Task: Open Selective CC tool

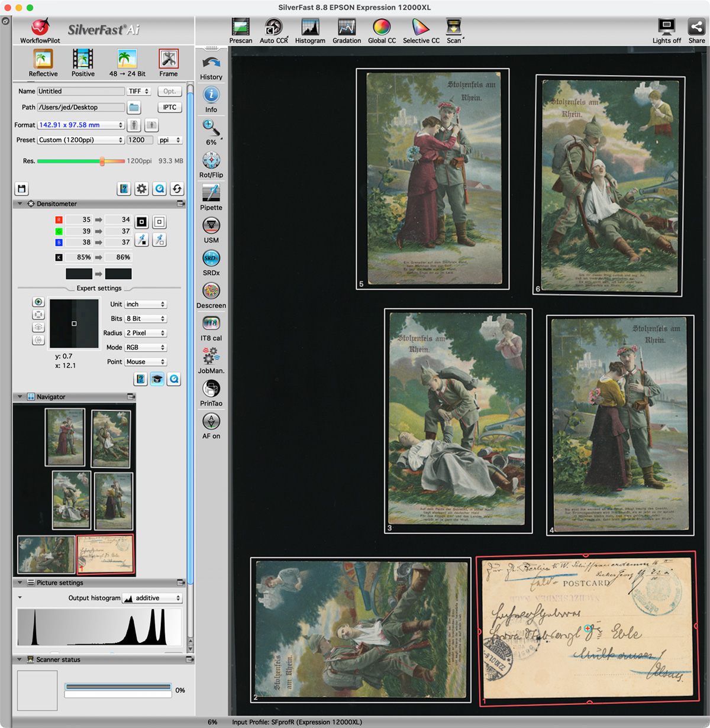Action: click(421, 31)
